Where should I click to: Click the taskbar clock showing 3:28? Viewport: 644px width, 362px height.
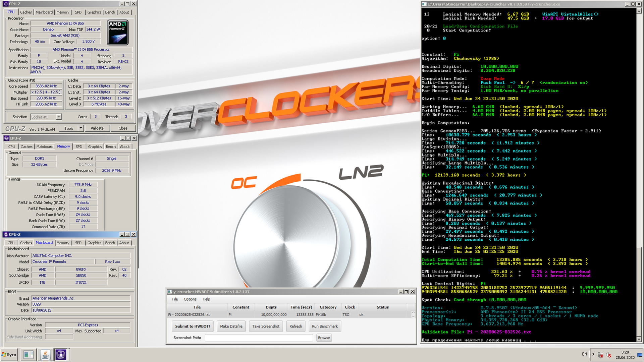coord(625,355)
